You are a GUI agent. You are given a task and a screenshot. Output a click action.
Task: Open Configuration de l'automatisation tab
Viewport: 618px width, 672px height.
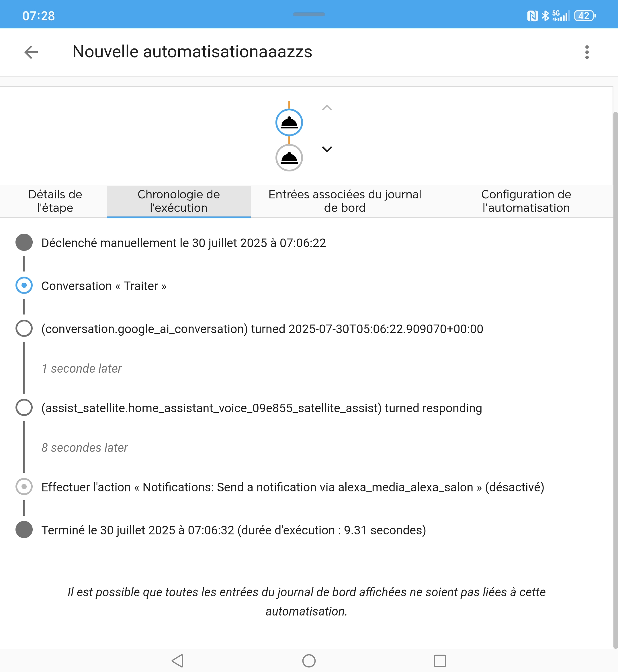tap(526, 201)
